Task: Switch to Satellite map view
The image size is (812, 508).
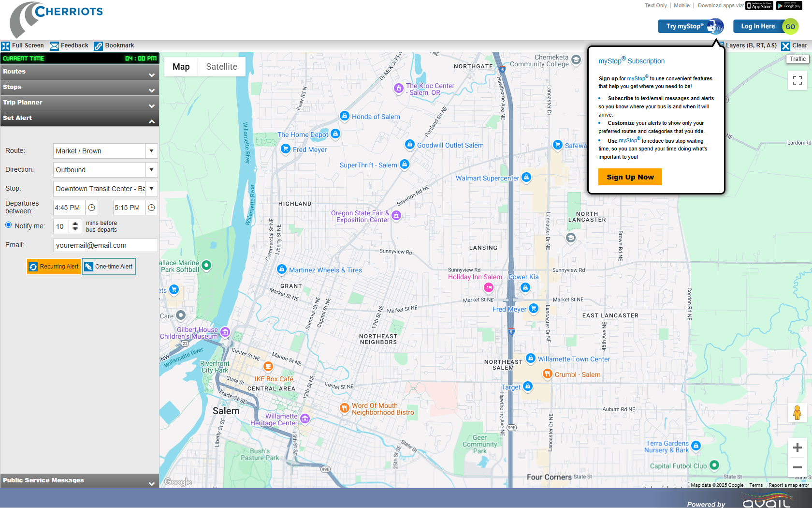Action: [221, 67]
